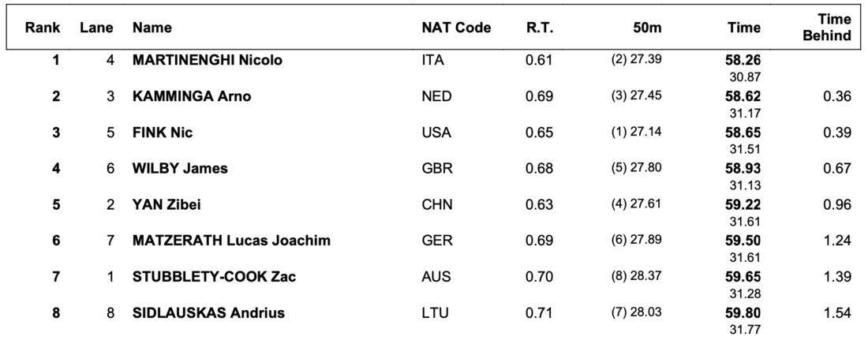Click WILBY James entry
Image resolution: width=868 pixels, height=344 pixels.
[x=180, y=168]
